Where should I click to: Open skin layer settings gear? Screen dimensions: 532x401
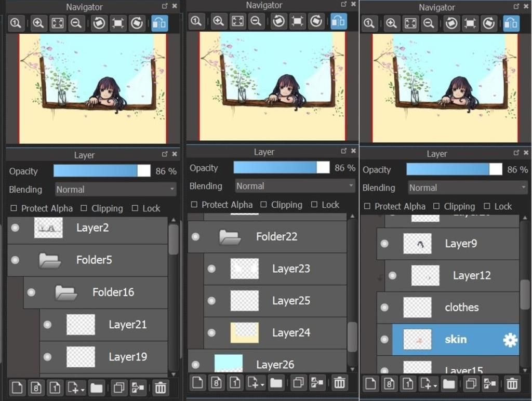pos(510,340)
